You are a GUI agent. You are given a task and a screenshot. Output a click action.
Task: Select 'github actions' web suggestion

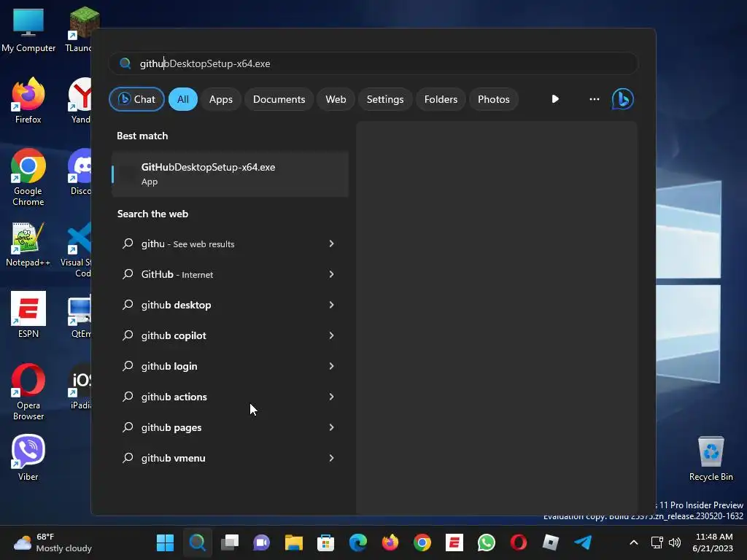click(x=230, y=397)
